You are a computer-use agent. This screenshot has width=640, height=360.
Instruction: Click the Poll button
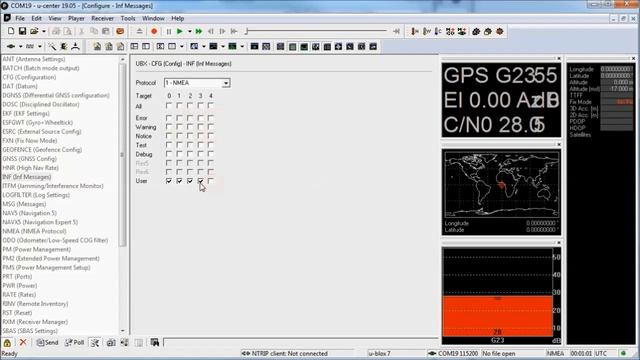coord(75,342)
